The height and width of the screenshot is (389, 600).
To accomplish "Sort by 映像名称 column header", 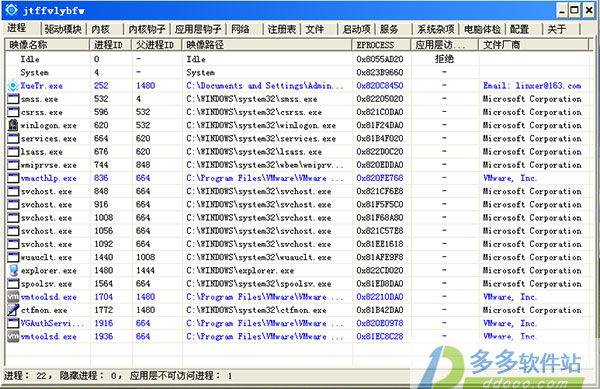I will (x=47, y=45).
